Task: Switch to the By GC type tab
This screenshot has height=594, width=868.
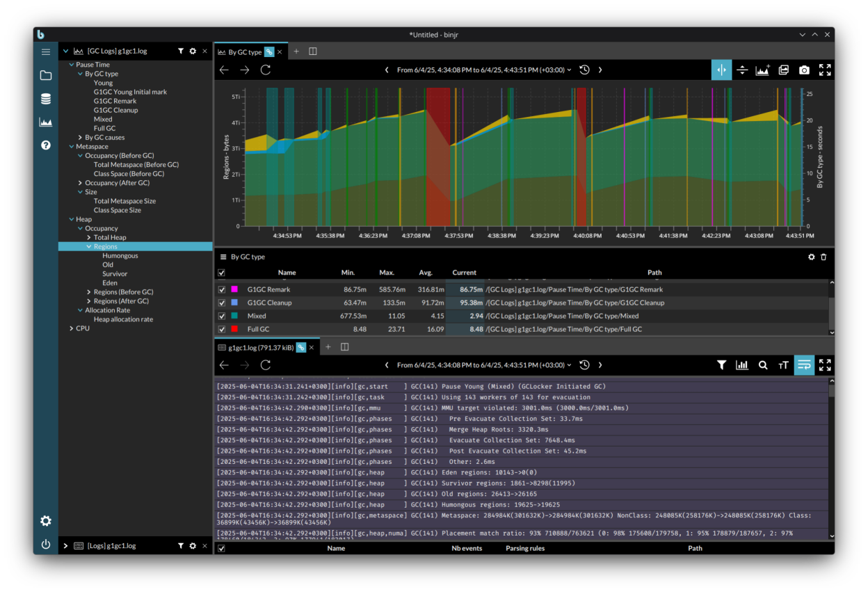Action: point(245,52)
